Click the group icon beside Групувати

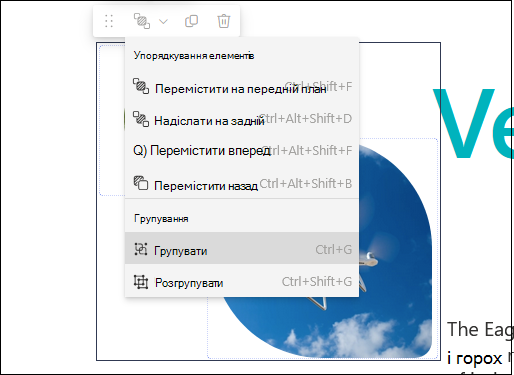[x=141, y=249]
